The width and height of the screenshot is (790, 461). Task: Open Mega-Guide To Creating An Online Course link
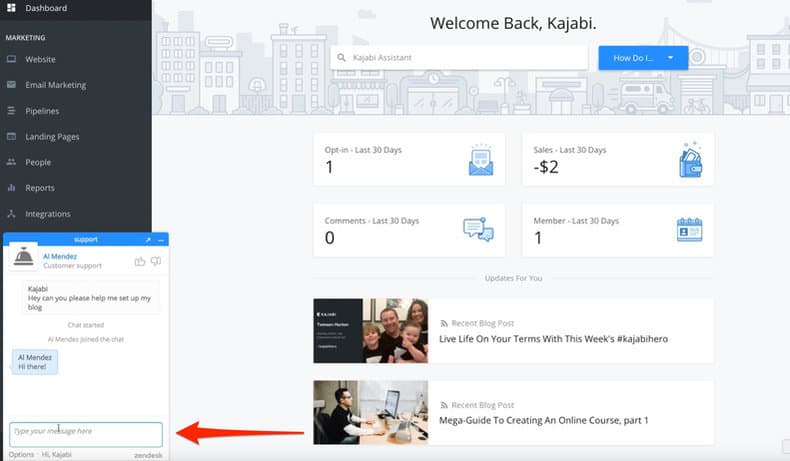coord(544,420)
